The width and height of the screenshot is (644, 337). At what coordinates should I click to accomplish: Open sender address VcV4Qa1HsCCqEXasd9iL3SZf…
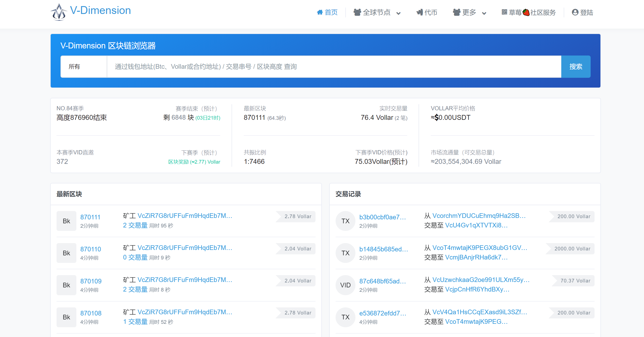pos(480,312)
